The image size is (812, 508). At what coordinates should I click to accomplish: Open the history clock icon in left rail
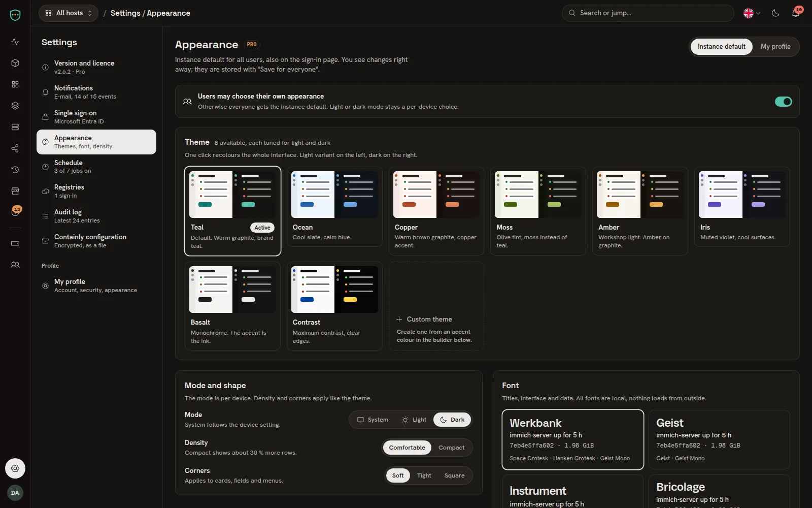point(15,170)
